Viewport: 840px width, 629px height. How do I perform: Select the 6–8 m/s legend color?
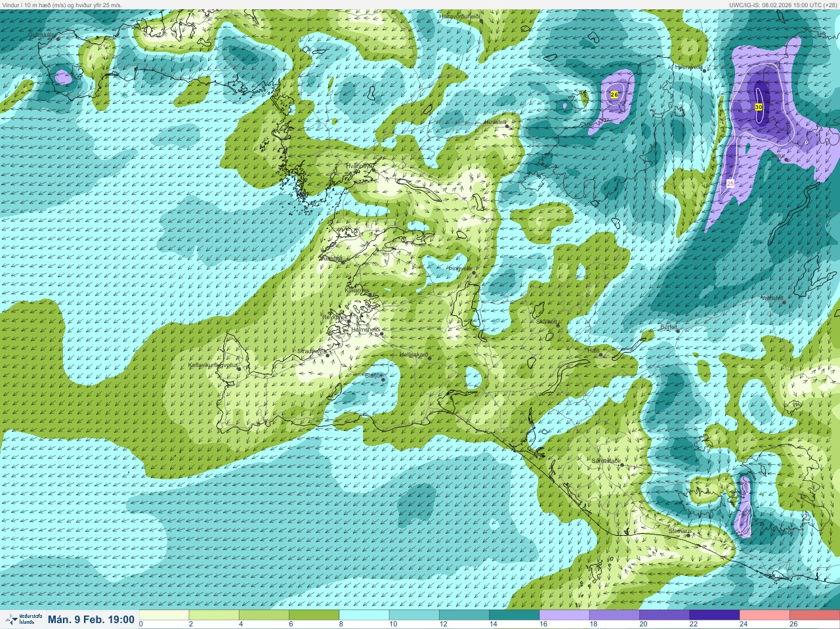pyautogui.click(x=314, y=615)
